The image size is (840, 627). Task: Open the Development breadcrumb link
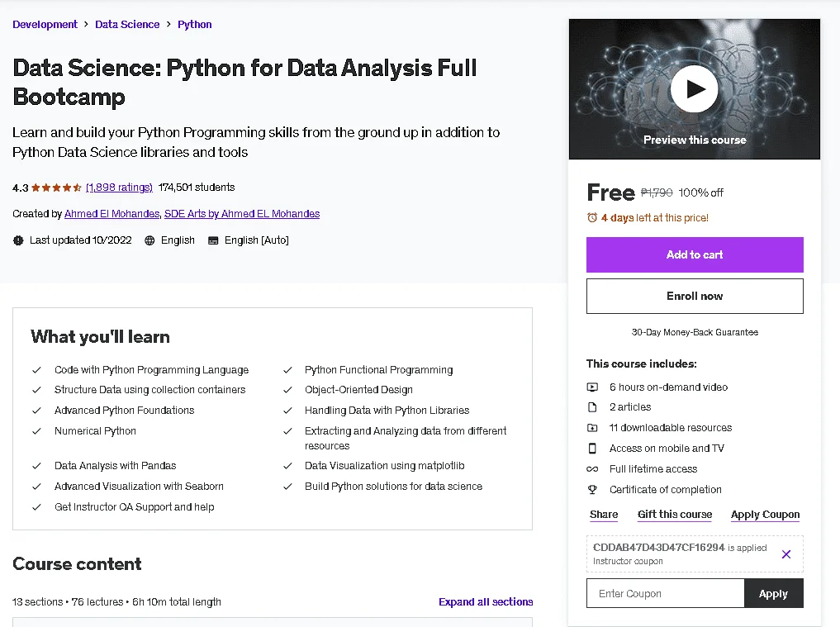coord(45,25)
